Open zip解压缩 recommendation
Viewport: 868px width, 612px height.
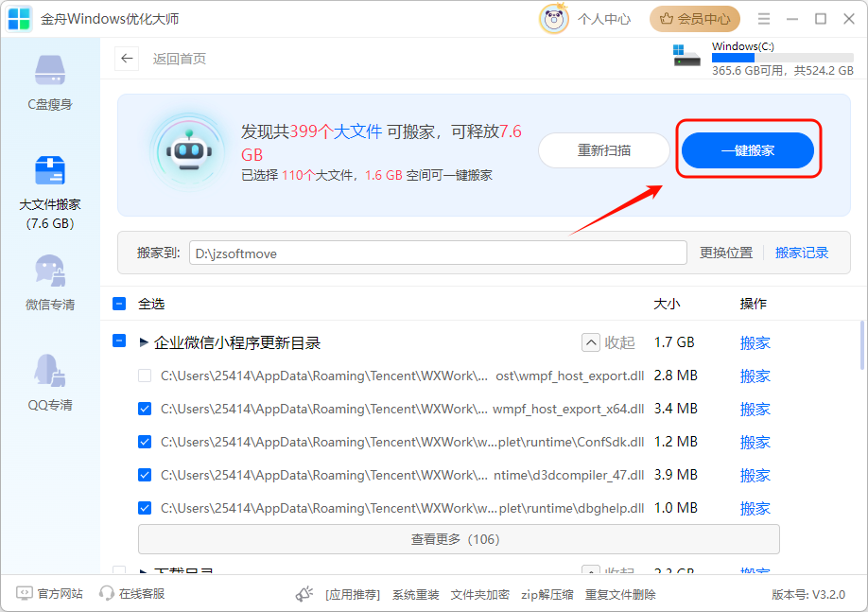(x=547, y=594)
